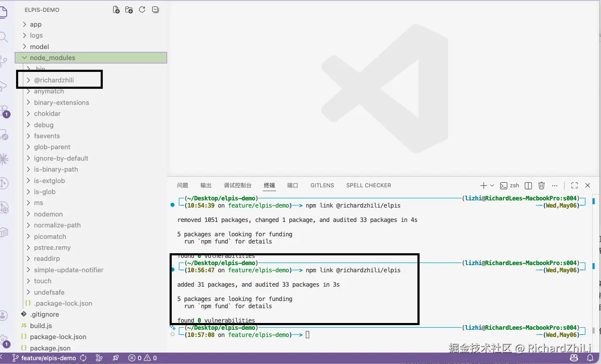Viewport: 601px width, 364px height.
Task: Maximize the terminal panel size
Action: [574, 185]
